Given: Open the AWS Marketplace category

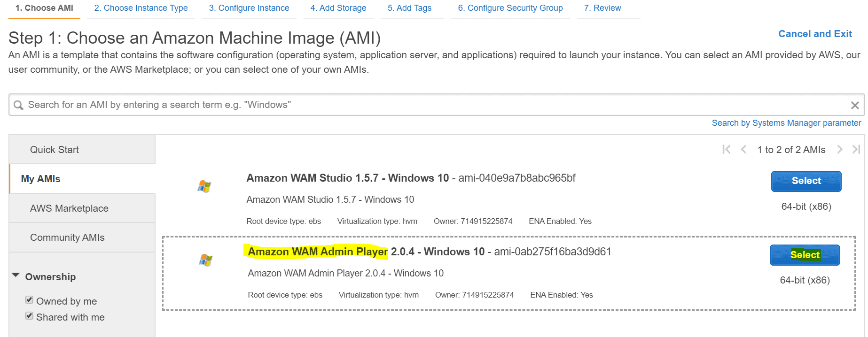Looking at the screenshot, I should (69, 208).
